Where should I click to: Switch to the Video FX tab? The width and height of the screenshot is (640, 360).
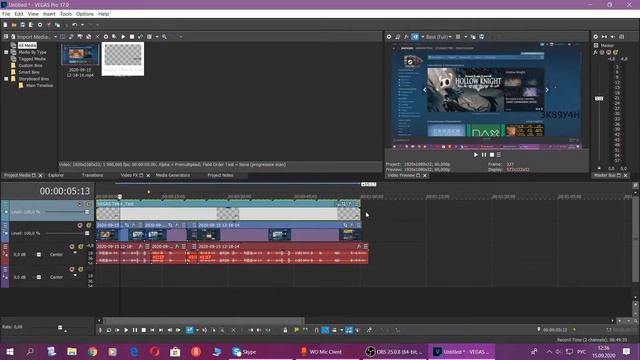(x=129, y=175)
